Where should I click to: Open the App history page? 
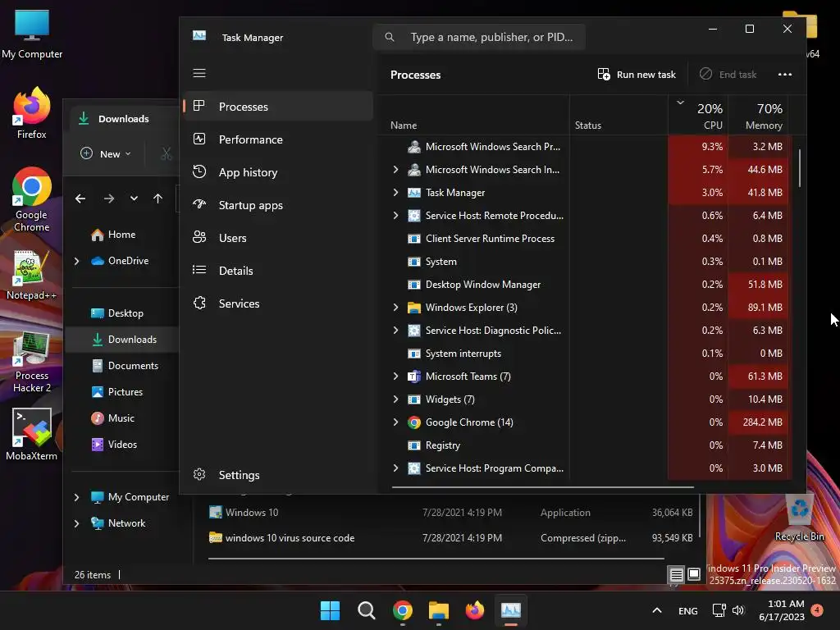tap(278, 172)
